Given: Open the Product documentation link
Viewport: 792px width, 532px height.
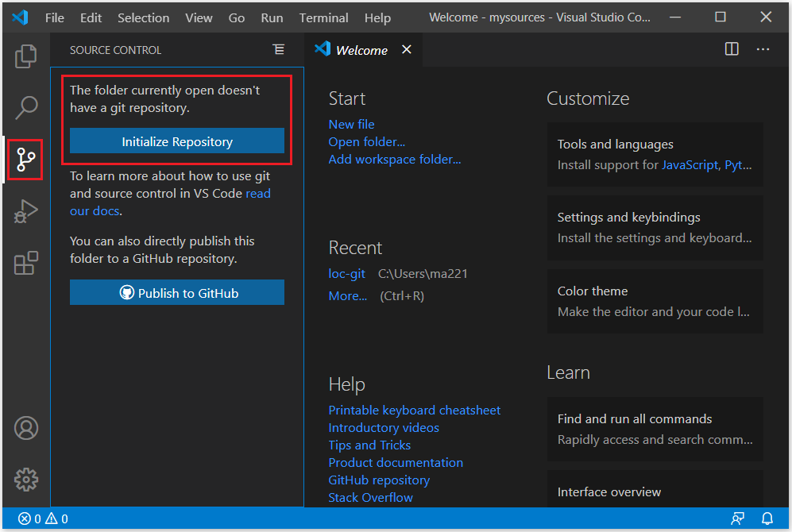Looking at the screenshot, I should pyautogui.click(x=396, y=462).
